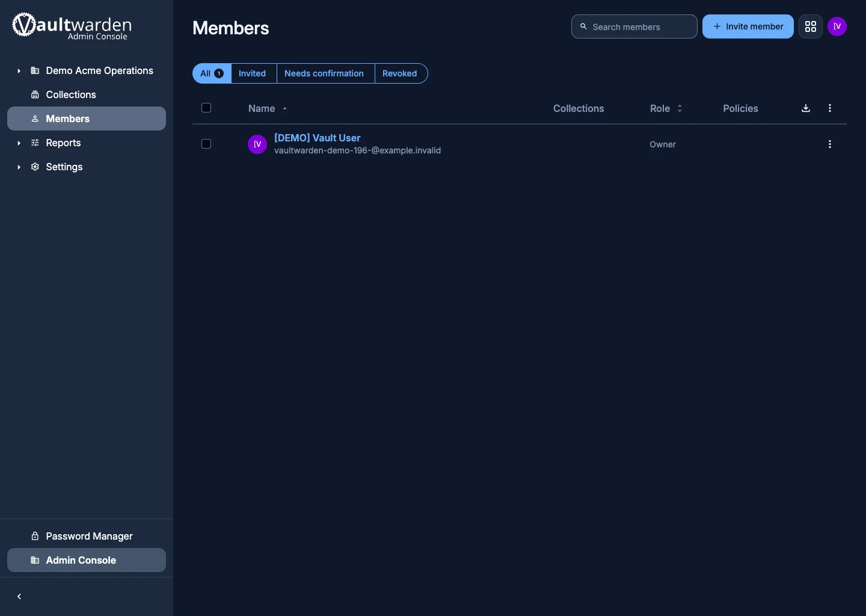Click the Policies column header
Screen dimensions: 866x616
pyautogui.click(x=740, y=108)
